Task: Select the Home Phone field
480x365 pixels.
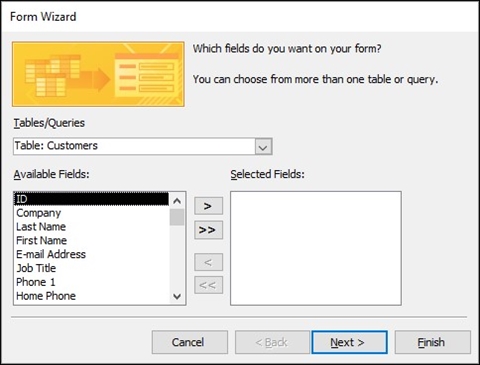Action: (x=91, y=296)
